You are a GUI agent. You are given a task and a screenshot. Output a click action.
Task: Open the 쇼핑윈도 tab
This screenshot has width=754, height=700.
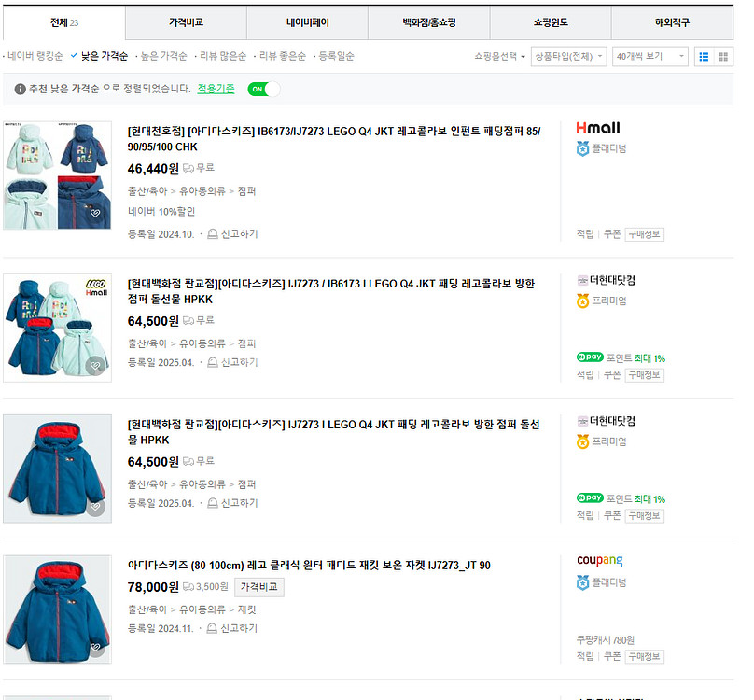551,22
